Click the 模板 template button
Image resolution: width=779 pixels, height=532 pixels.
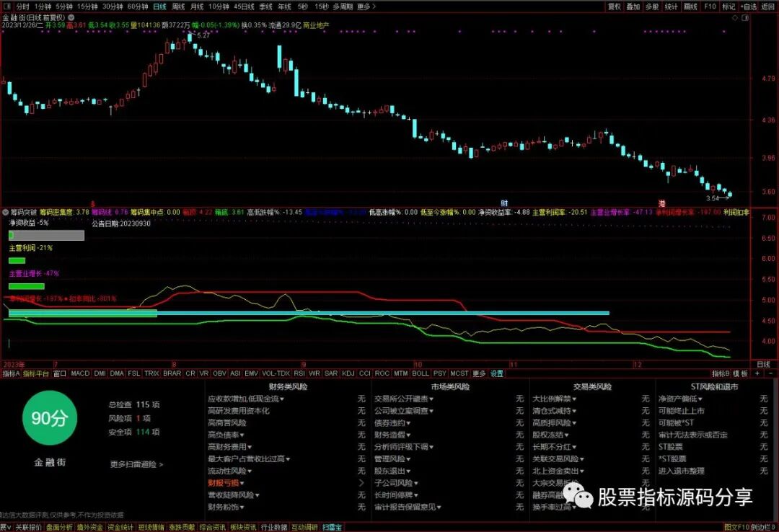click(x=741, y=373)
